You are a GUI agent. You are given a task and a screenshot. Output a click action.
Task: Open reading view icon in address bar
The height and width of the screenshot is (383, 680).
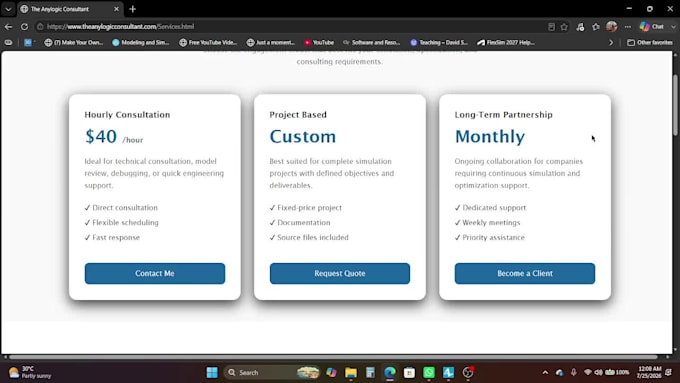pos(551,26)
